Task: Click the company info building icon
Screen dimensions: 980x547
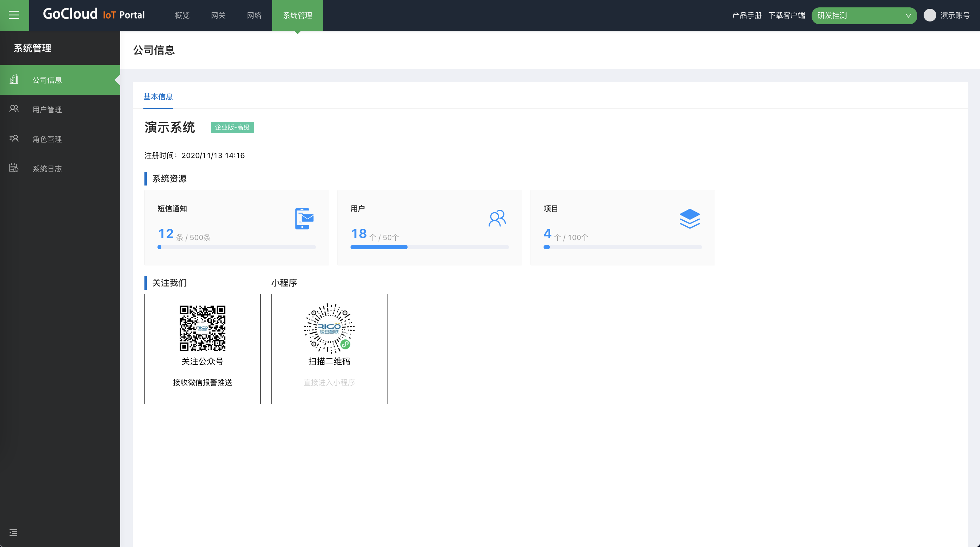Action: click(14, 80)
